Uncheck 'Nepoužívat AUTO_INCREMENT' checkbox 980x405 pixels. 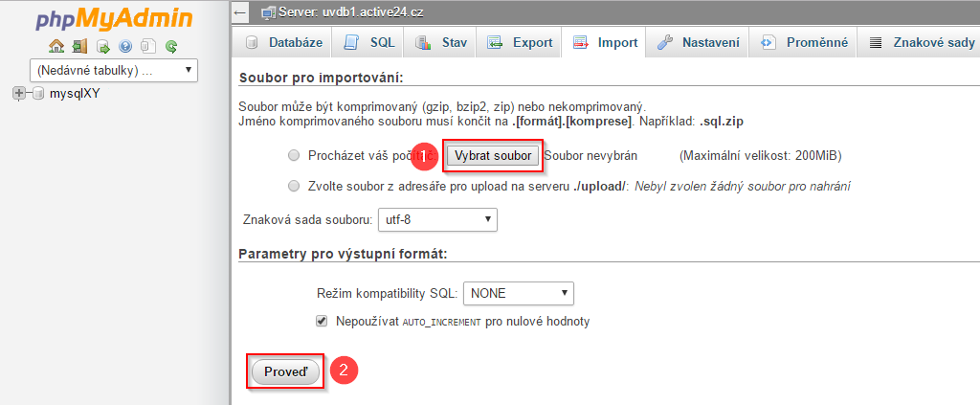point(322,322)
